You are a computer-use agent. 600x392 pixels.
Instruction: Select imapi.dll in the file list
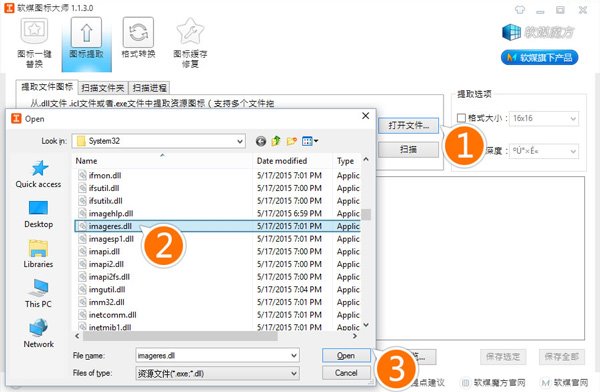(x=217, y=252)
